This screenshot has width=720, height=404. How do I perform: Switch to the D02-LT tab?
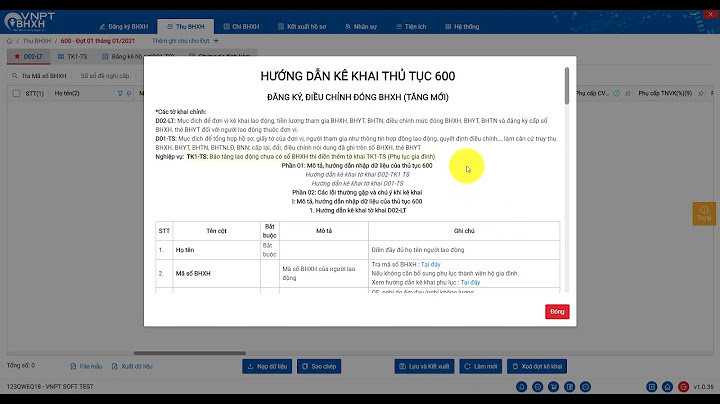pyautogui.click(x=28, y=56)
